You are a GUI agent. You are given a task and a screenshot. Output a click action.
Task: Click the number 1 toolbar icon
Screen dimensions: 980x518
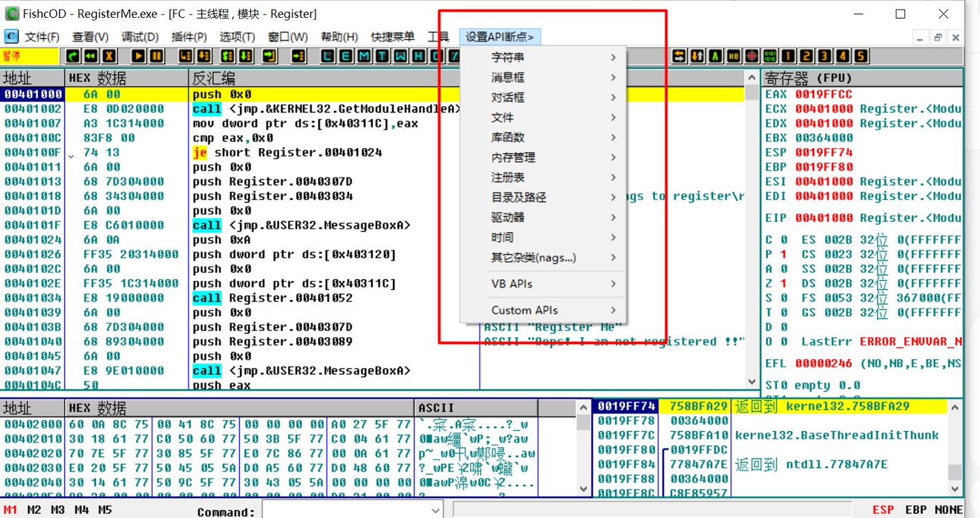coord(789,56)
